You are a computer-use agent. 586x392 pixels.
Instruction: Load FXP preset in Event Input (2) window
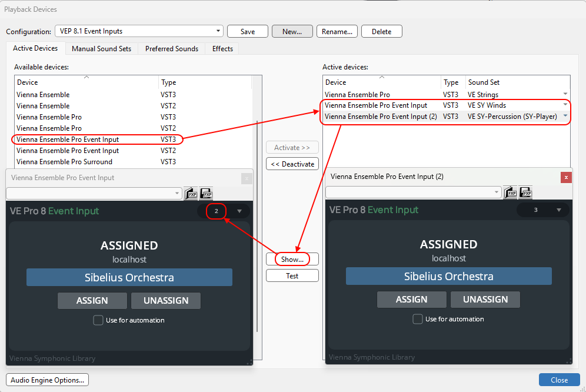[x=510, y=192]
